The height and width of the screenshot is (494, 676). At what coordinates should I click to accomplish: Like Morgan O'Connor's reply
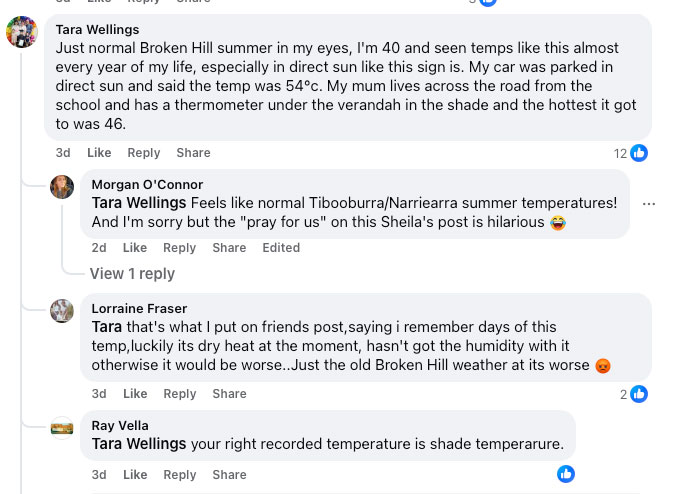(x=135, y=248)
